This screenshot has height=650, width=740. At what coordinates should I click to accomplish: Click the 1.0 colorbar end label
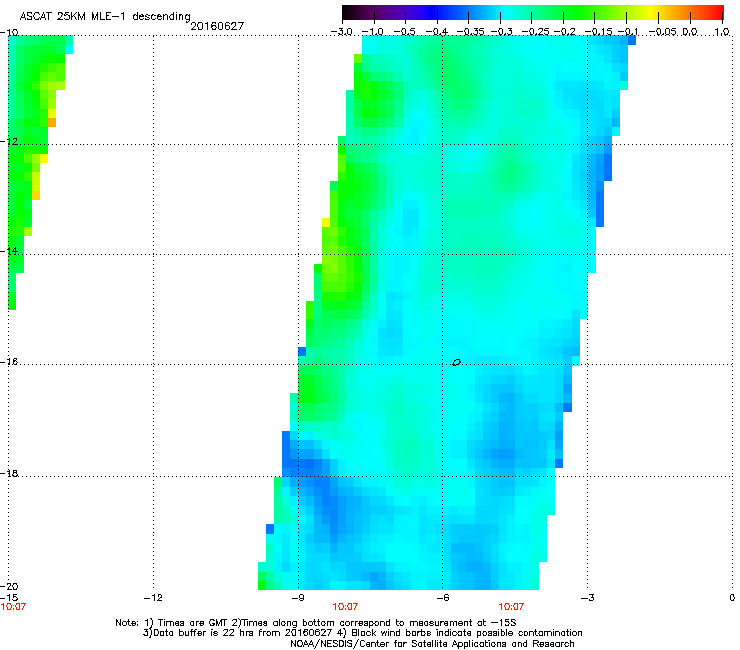tap(722, 32)
